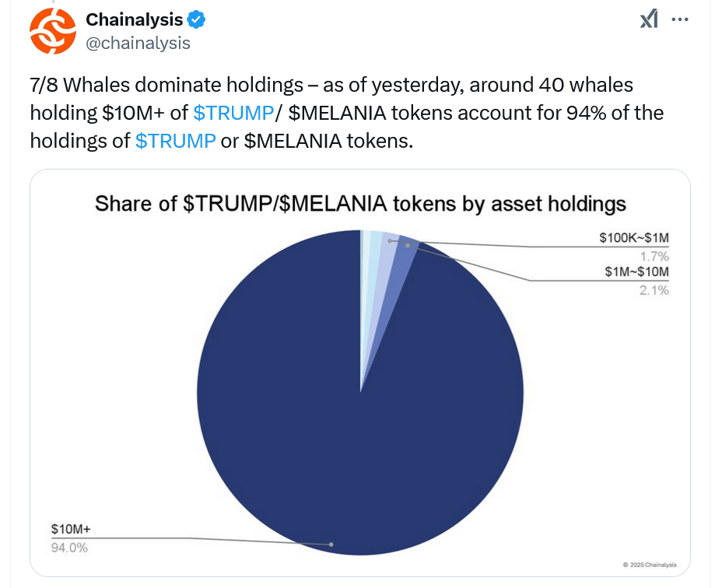
Task: Click the $TRUMP cashtag after "holdings of"
Action: (x=175, y=141)
